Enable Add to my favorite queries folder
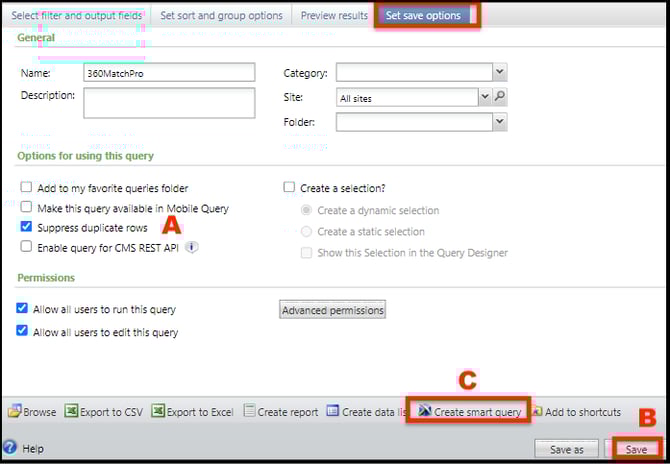670x464 pixels. click(25, 188)
